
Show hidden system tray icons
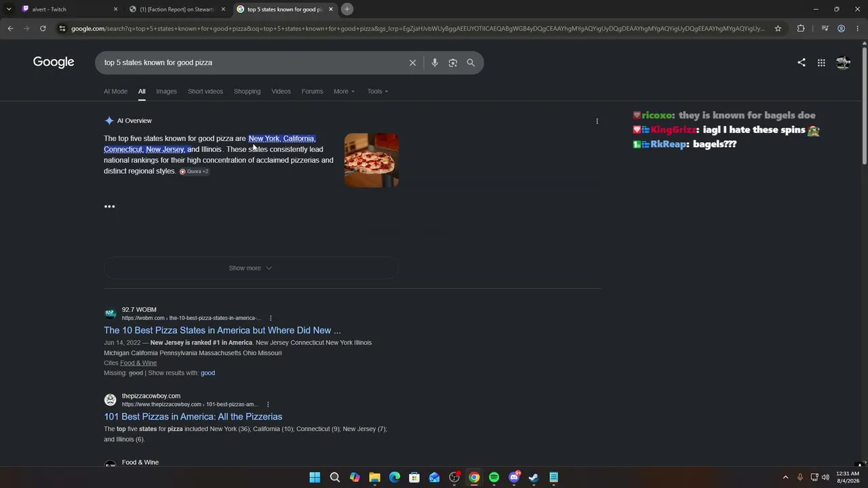785,477
